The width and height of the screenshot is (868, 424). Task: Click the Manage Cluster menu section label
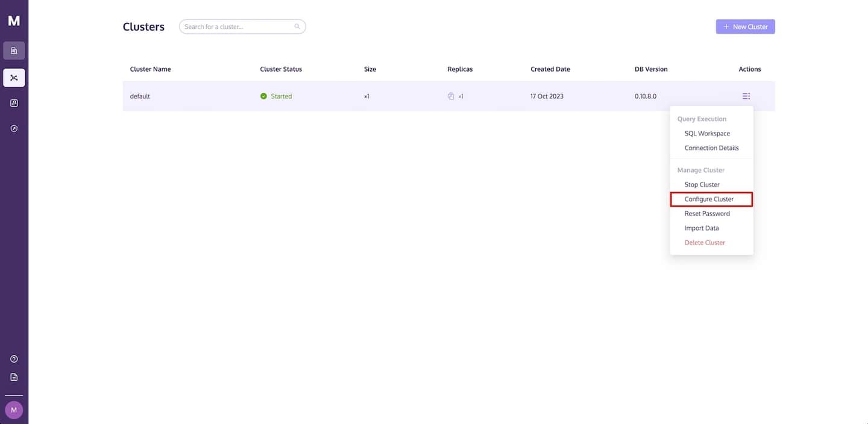[x=701, y=170]
